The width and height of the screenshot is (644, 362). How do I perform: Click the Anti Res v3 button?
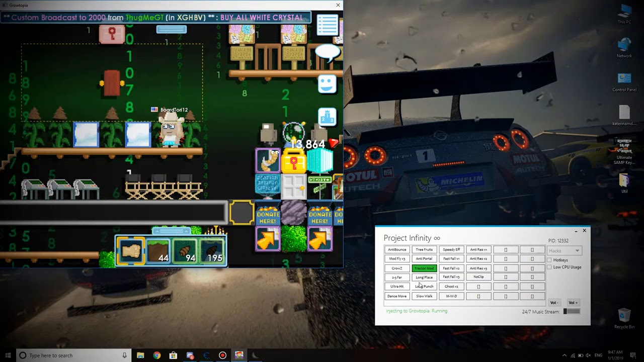coord(478,268)
